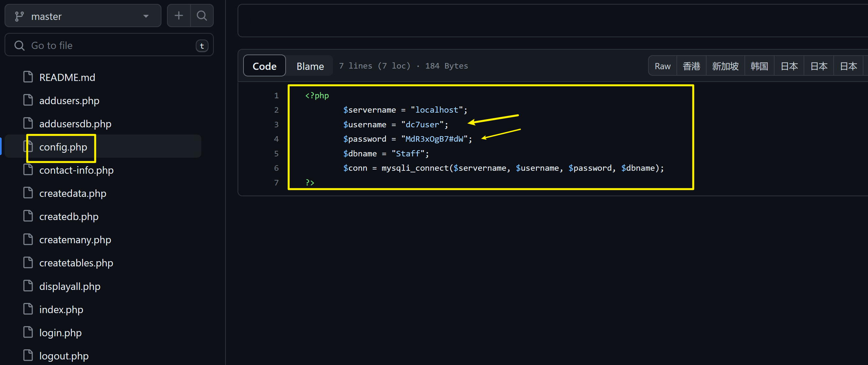The width and height of the screenshot is (868, 365).
Task: Open addusersdb.php file
Action: click(75, 124)
